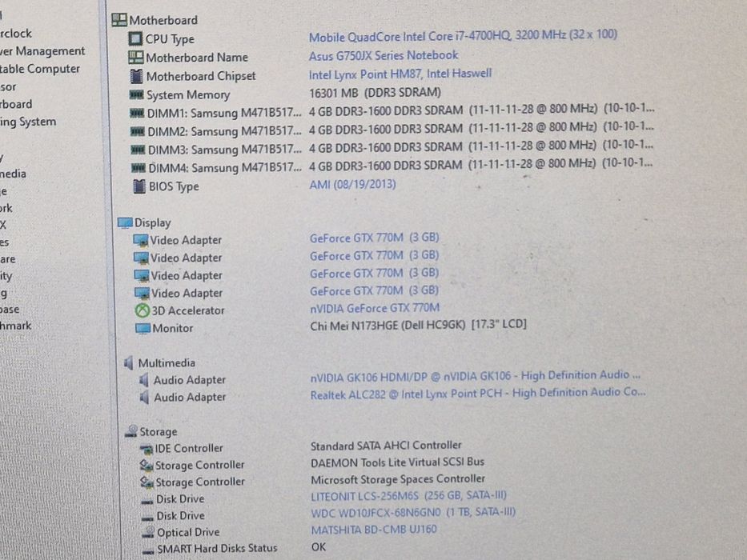Select the 'rboard' sidebar tree entry
This screenshot has height=560, width=747.
point(16,104)
